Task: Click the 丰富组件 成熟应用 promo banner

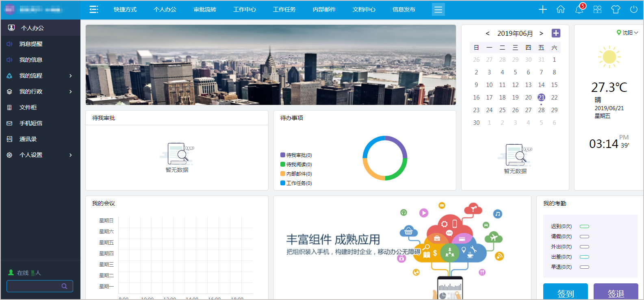Action: [x=402, y=248]
